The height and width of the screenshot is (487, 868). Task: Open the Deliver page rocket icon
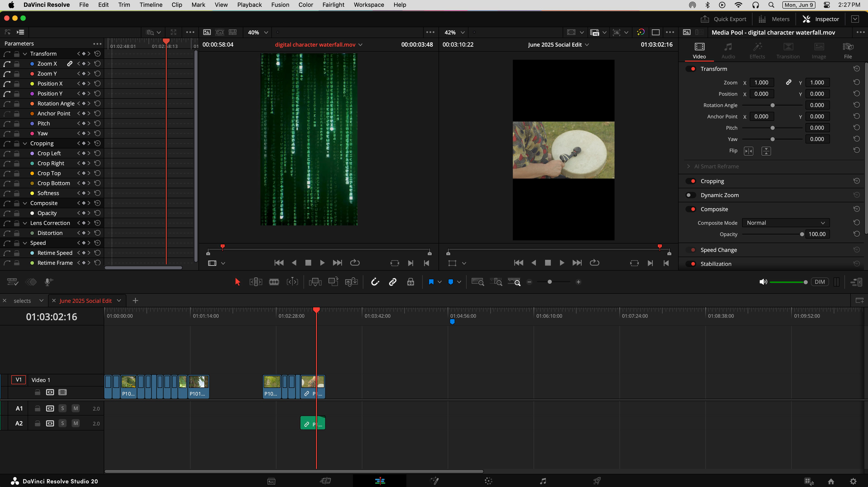click(x=597, y=481)
